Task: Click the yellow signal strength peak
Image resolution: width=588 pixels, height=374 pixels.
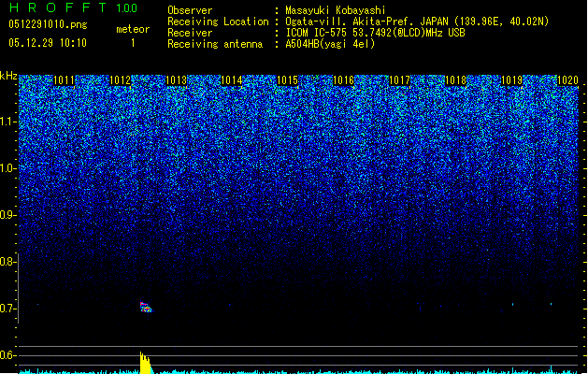Action: [x=146, y=363]
